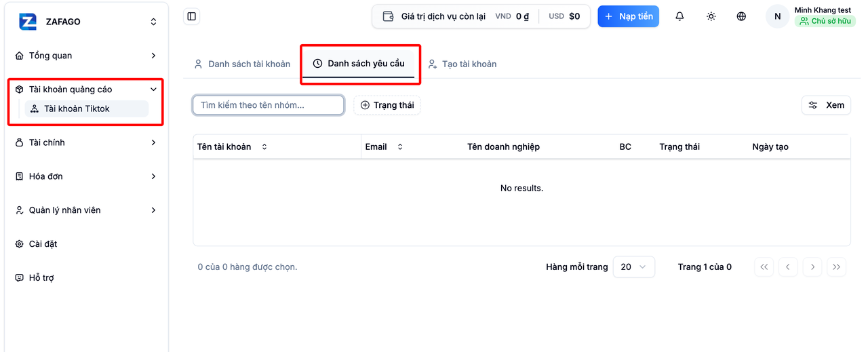Go to the last page arrow
The width and height of the screenshot is (868, 352).
837,267
